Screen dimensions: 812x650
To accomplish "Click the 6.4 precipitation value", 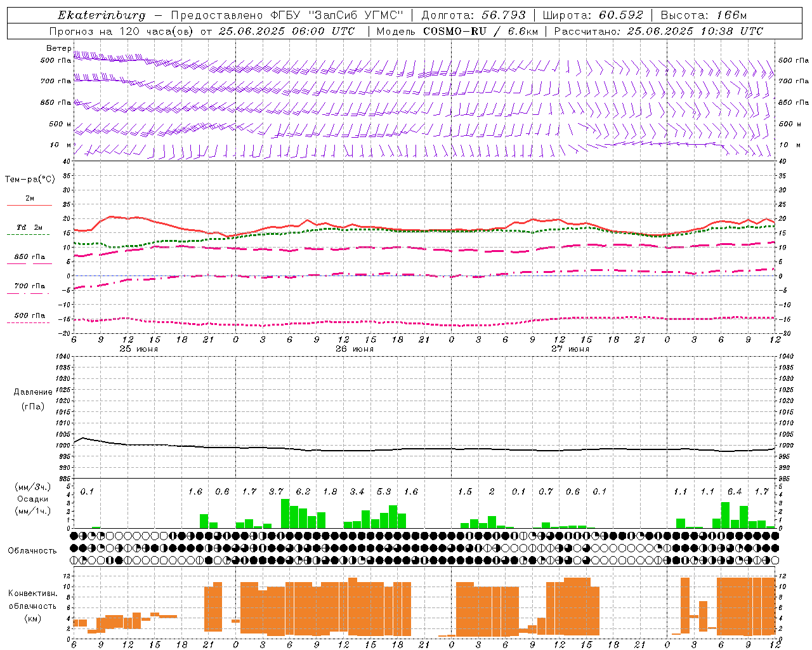I will click(735, 492).
